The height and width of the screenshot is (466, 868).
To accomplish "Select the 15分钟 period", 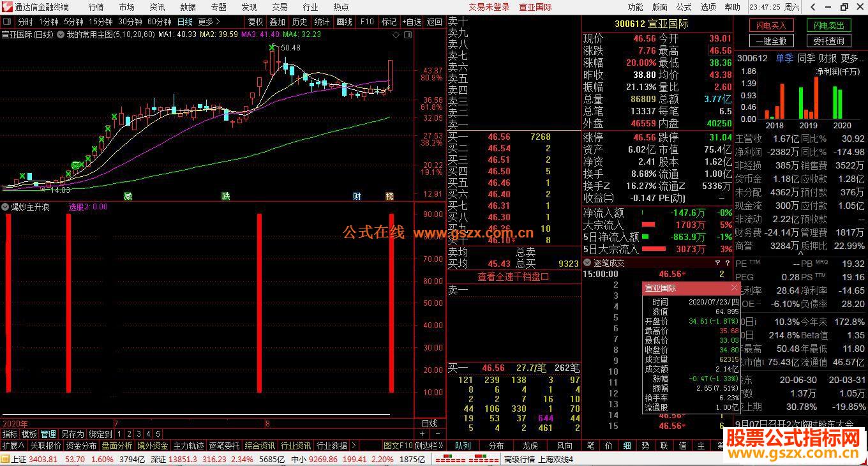I will [101, 22].
